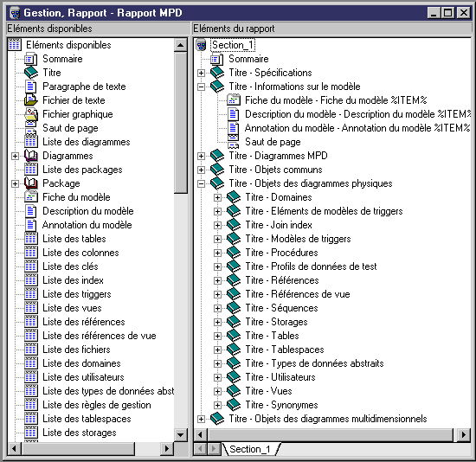Expand the Package node in left tree

[x=15, y=183]
